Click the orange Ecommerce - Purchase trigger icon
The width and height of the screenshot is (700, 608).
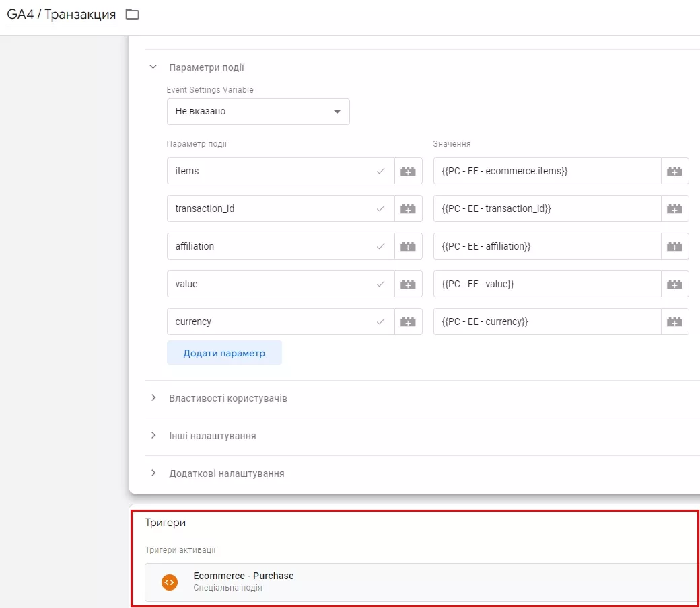click(170, 582)
